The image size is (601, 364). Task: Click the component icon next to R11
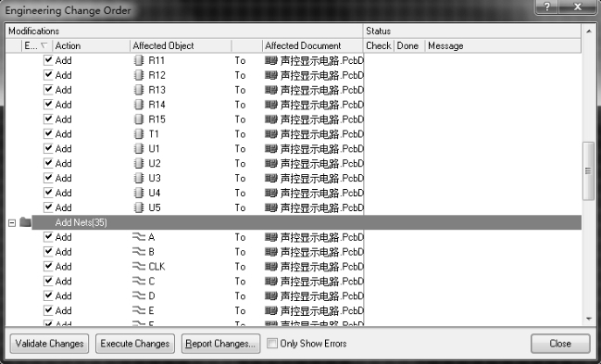[x=139, y=60]
